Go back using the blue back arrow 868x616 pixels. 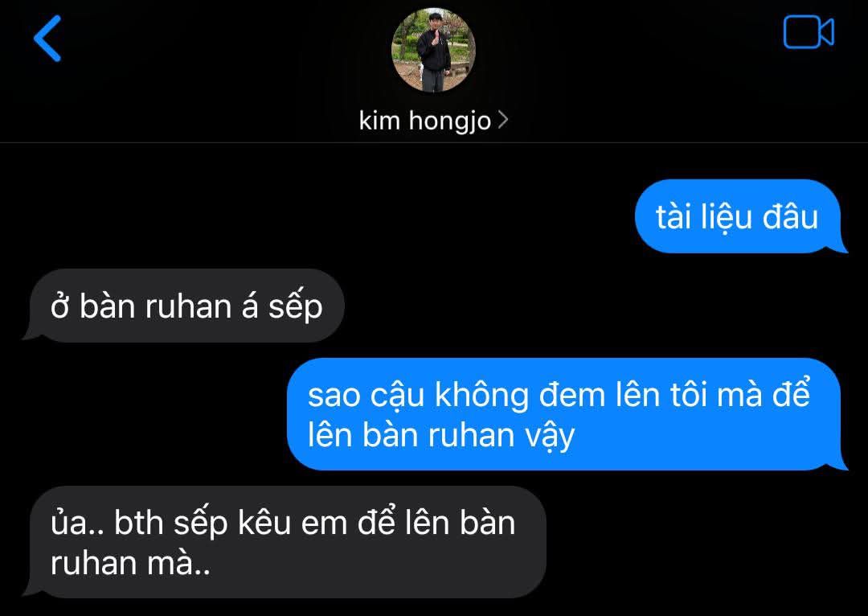coord(47,39)
